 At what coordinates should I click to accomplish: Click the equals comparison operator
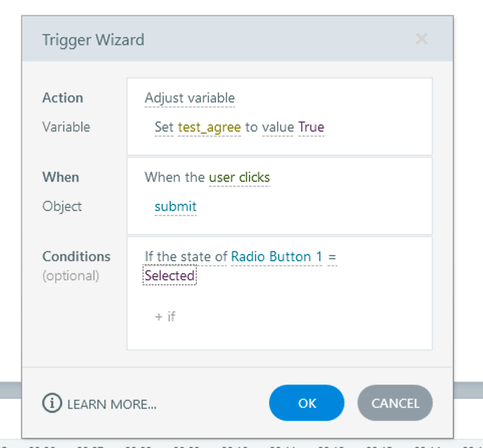point(332,257)
